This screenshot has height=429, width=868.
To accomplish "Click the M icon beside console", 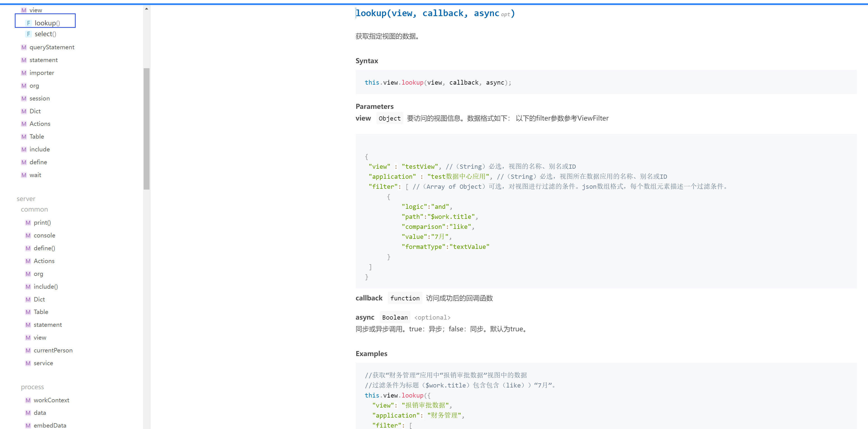I will coord(28,236).
